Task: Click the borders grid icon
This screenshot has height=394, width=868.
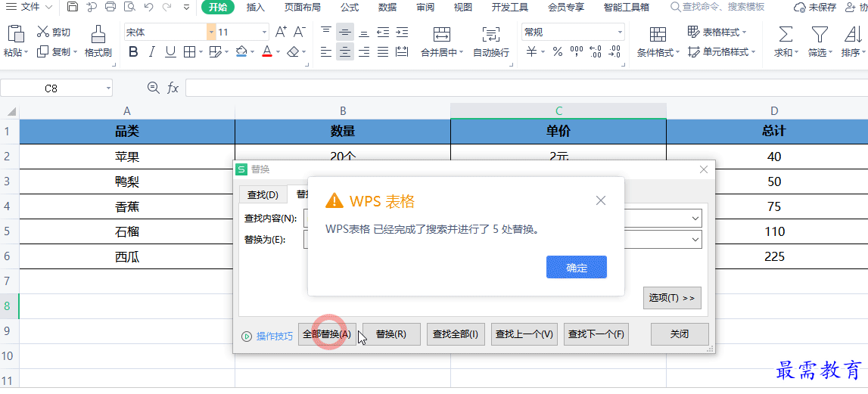Action: click(x=189, y=52)
